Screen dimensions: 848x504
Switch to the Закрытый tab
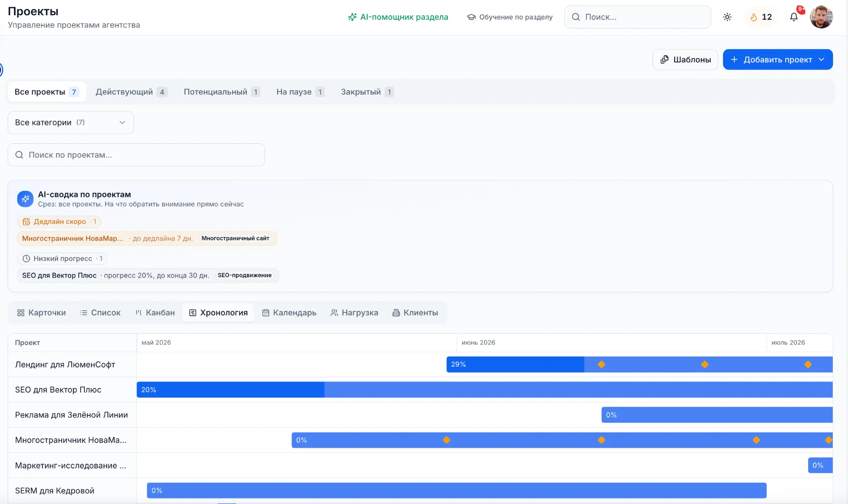(x=367, y=92)
